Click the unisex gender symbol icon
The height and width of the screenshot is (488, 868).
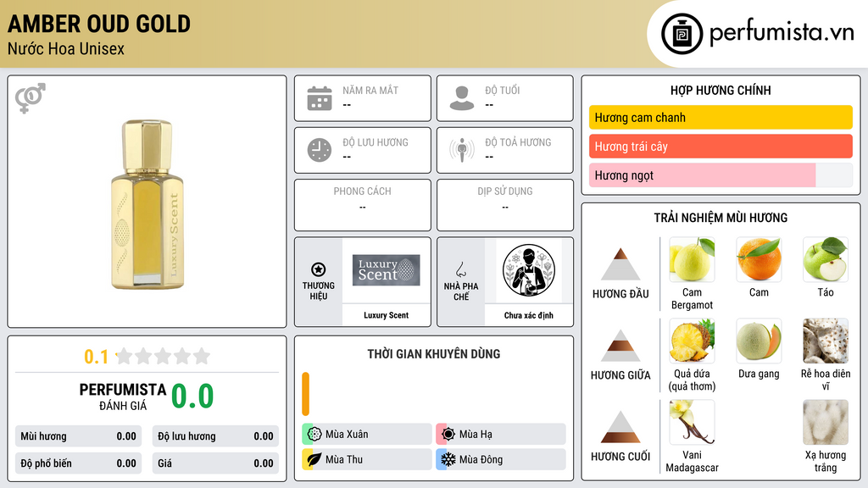click(x=31, y=98)
